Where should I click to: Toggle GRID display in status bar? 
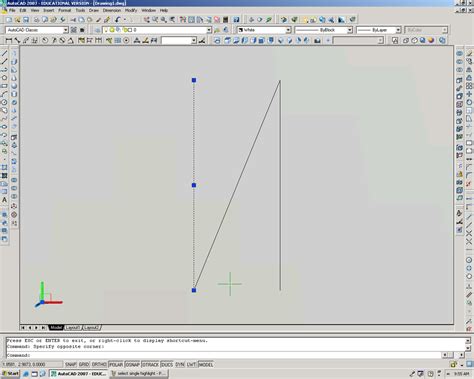coord(84,365)
